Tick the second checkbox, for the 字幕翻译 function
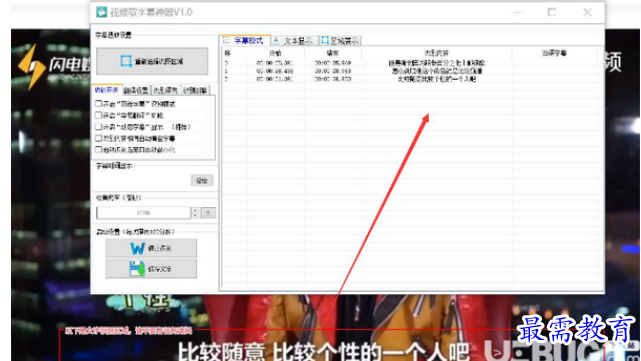641x361 pixels. click(x=98, y=115)
